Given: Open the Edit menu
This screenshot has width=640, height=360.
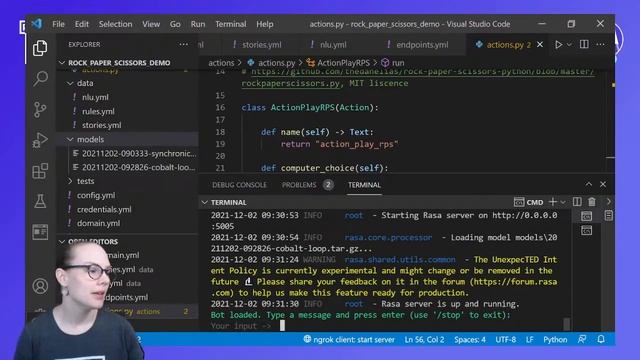Looking at the screenshot, I should click(x=82, y=24).
